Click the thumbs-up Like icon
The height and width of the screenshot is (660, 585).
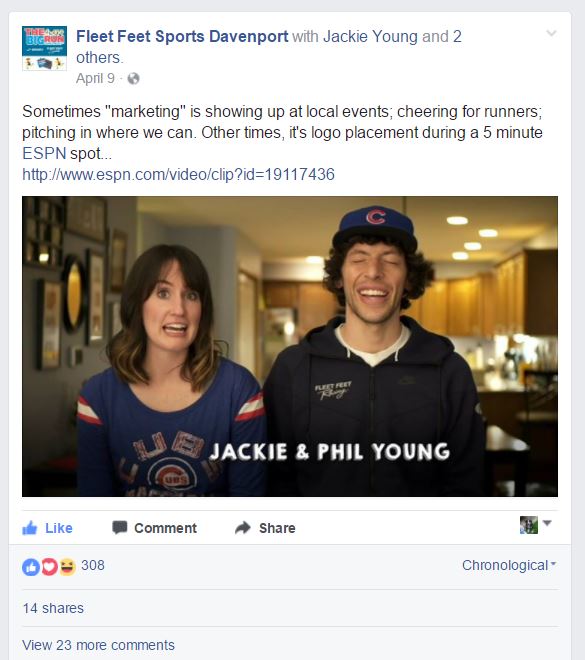(30, 528)
